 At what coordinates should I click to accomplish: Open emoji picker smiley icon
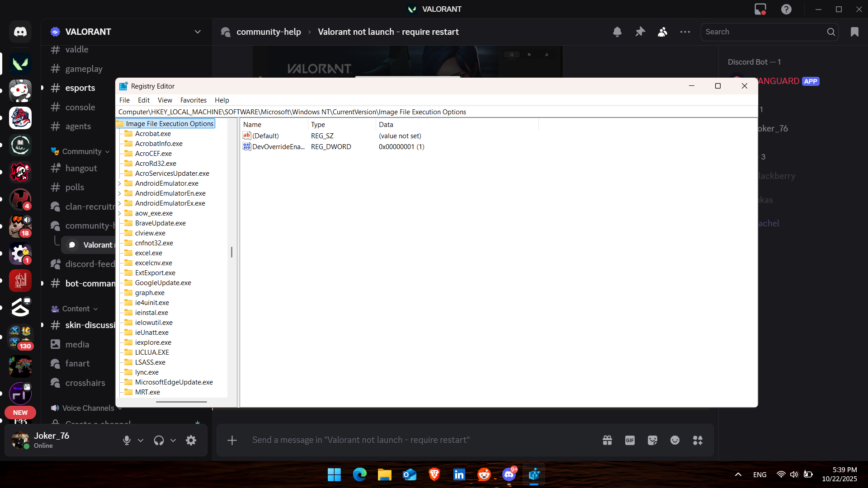tap(675, 440)
